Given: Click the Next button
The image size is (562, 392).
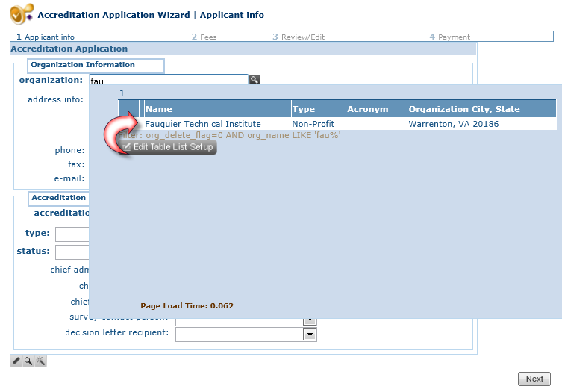Looking at the screenshot, I should (534, 379).
